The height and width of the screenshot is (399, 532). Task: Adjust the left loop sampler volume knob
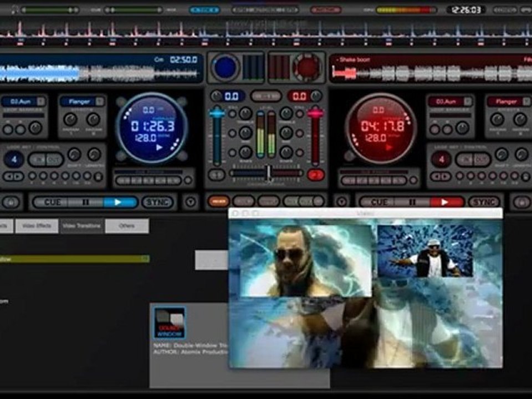pos(35,128)
